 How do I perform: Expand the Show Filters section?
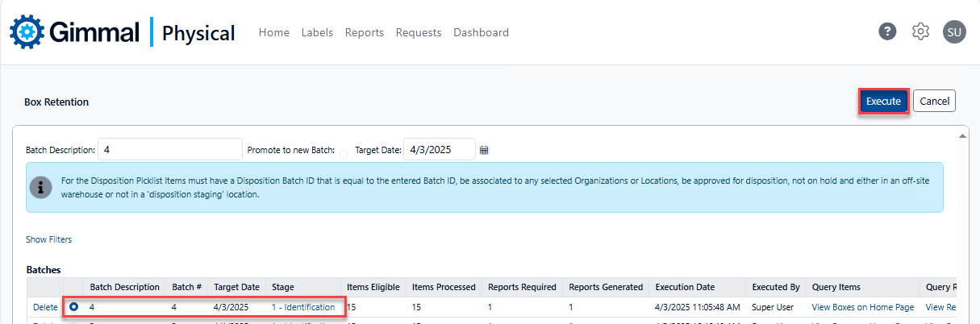click(x=48, y=239)
